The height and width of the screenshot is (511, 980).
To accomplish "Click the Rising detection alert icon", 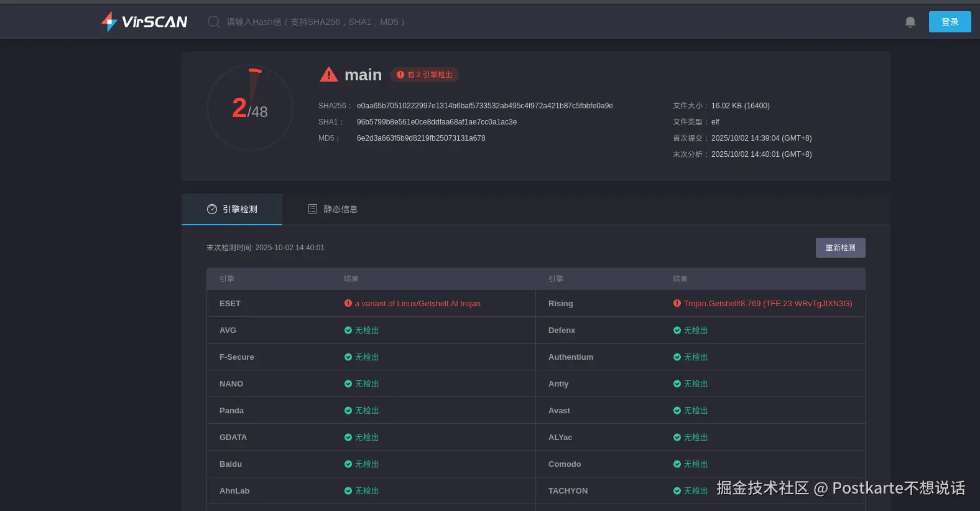I will pyautogui.click(x=677, y=304).
